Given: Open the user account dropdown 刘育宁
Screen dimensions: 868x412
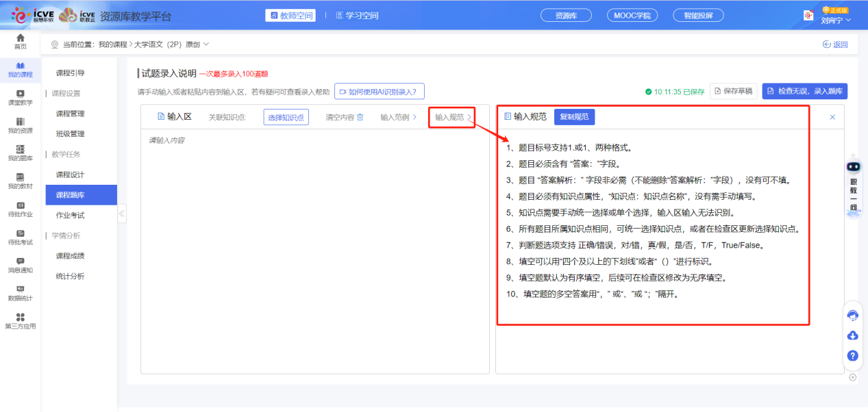Looking at the screenshot, I should pos(836,21).
